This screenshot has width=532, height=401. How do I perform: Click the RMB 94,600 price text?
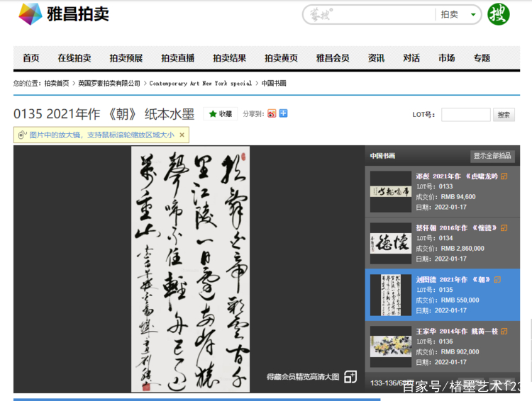click(458, 196)
